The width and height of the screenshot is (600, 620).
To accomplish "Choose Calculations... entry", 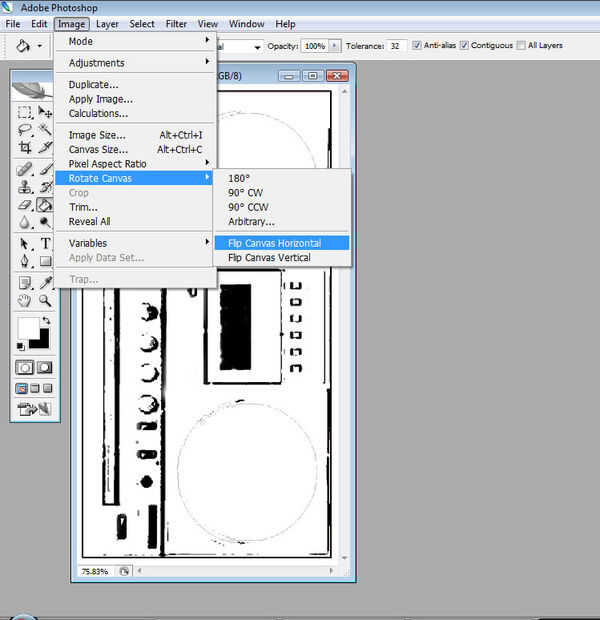I will click(x=135, y=113).
